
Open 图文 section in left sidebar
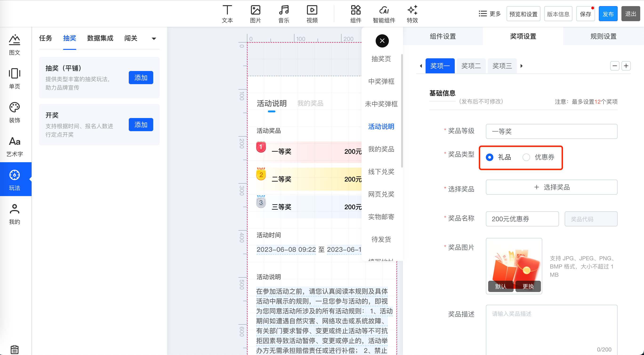point(15,45)
